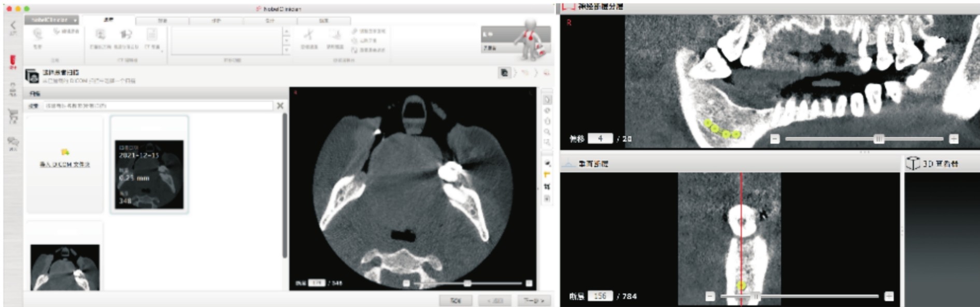
Task: Open the shopping cart icon in sidebar
Action: pos(13,116)
